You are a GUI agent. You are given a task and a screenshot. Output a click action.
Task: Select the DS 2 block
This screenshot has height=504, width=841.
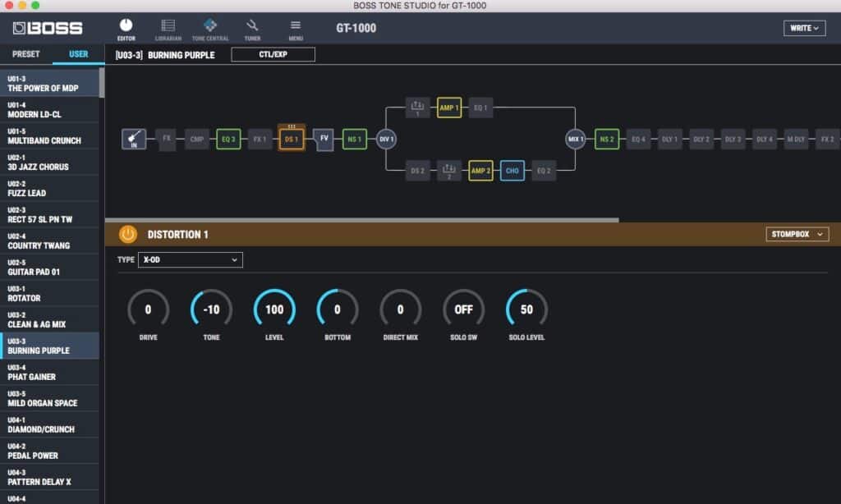pos(418,171)
